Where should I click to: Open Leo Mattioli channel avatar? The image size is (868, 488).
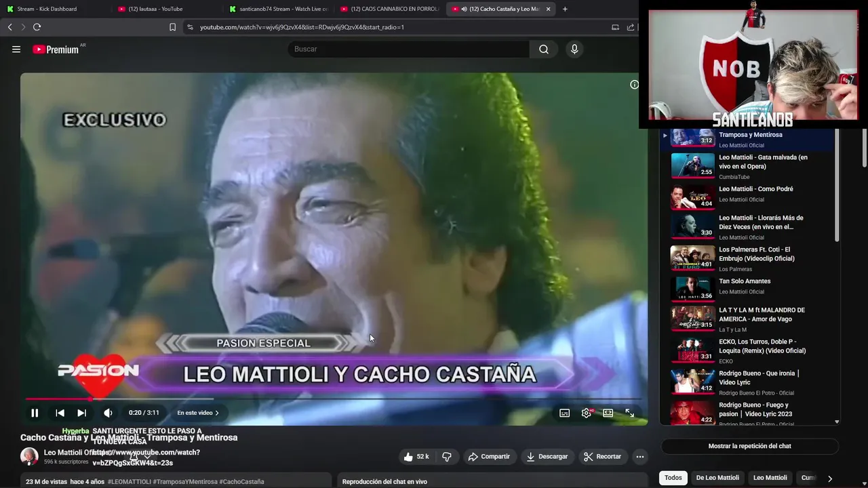click(x=29, y=456)
